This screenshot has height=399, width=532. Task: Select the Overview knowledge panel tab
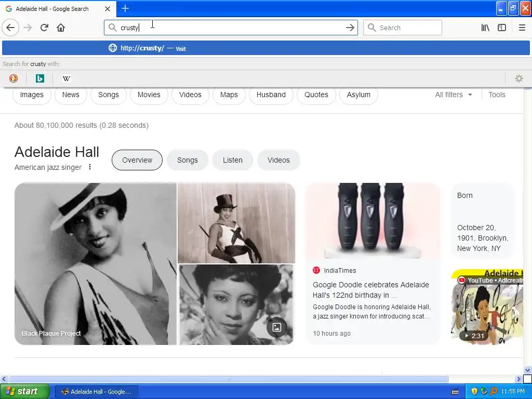(x=137, y=160)
